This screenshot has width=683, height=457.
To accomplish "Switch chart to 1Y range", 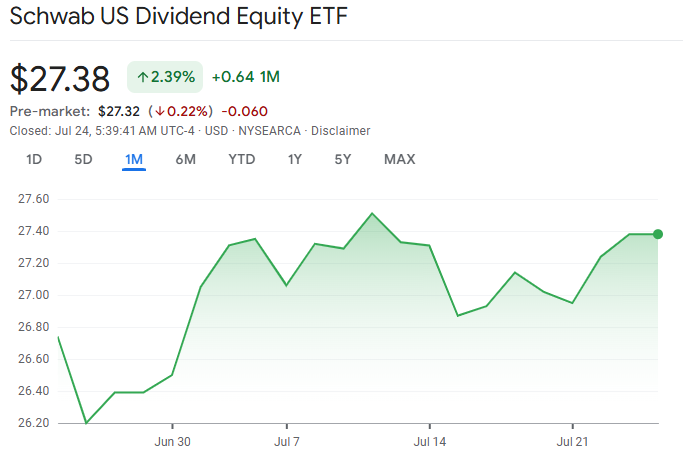I will tap(294, 159).
